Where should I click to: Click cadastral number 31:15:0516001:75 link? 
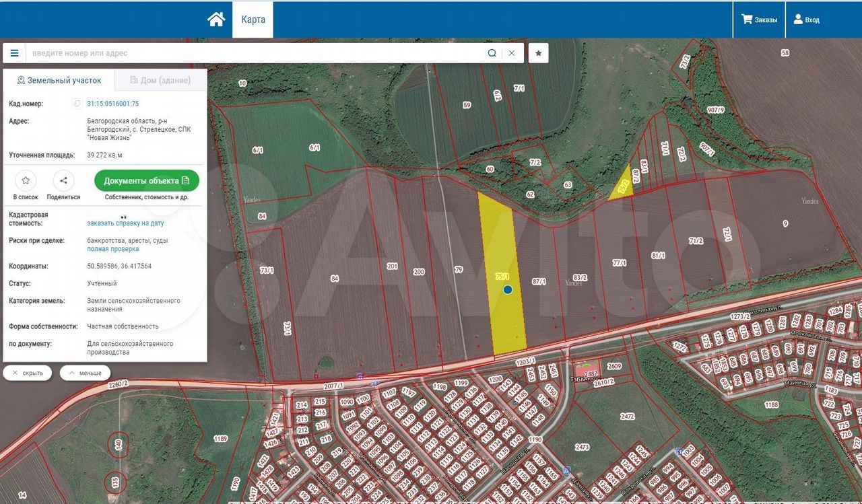coord(113,104)
